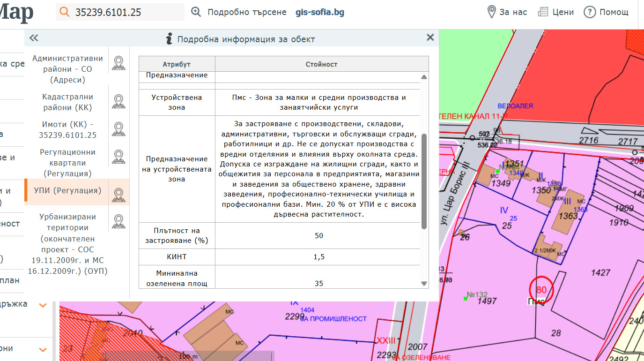644x361 pixels.
Task: Click location pin next to Административни райони
Action: pyautogui.click(x=118, y=63)
